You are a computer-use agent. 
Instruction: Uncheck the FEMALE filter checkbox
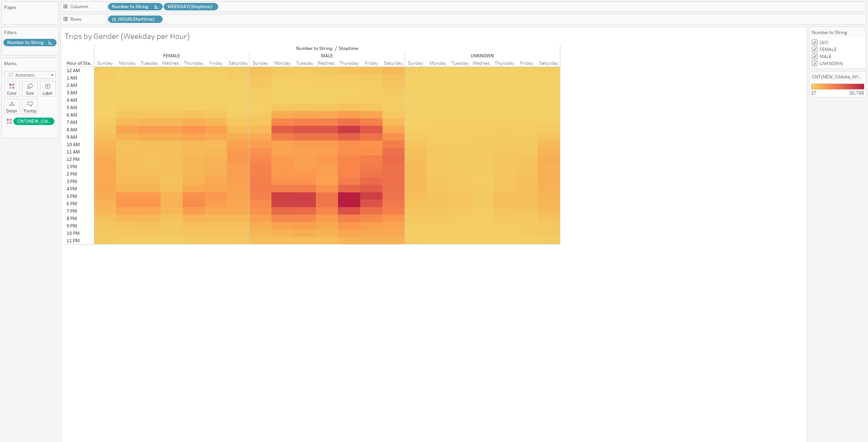coord(814,50)
